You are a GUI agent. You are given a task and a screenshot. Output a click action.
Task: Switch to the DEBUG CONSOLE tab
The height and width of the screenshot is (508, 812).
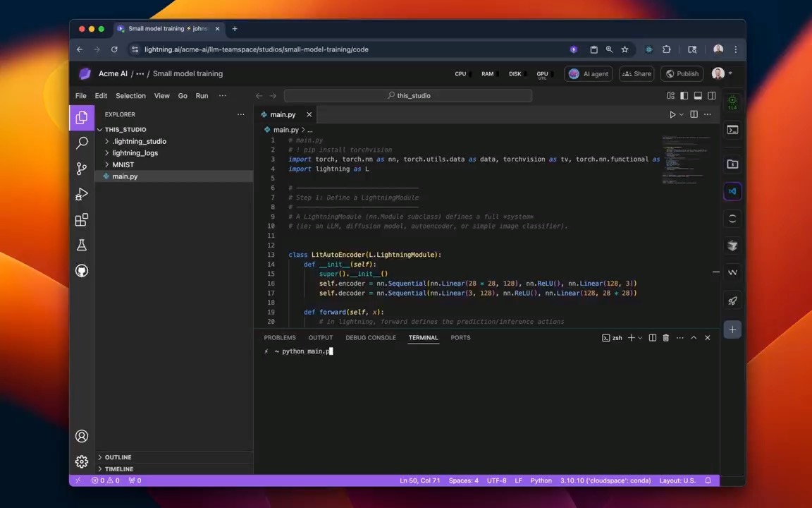tap(371, 337)
